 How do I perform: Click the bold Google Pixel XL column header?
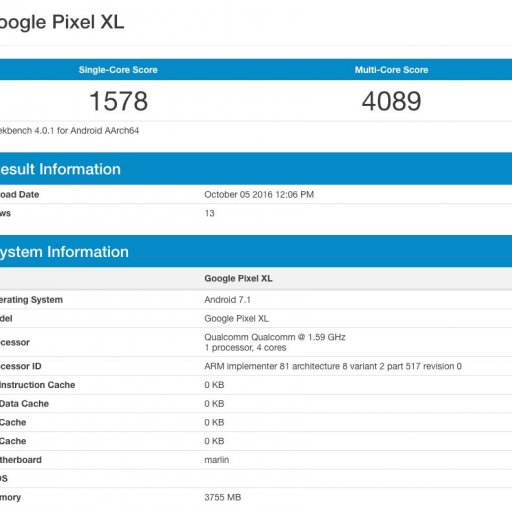coord(238,278)
